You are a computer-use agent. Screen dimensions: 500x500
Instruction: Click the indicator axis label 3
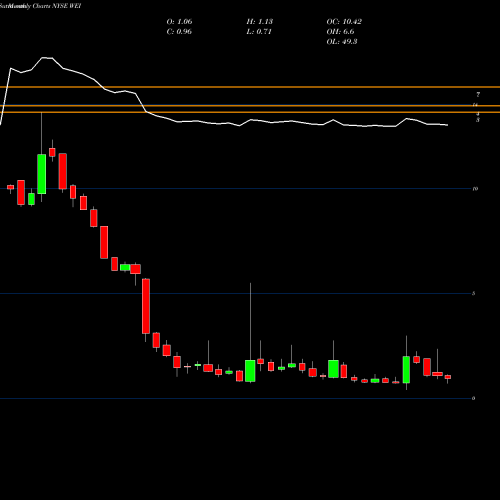pos(478,120)
